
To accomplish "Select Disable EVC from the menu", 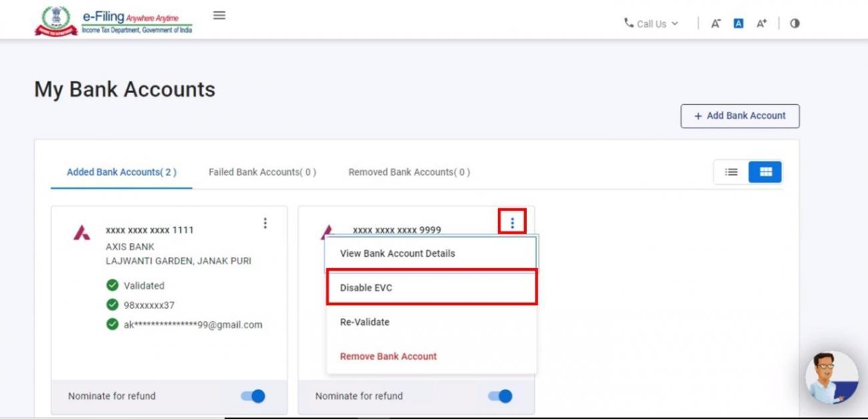I will pos(431,288).
